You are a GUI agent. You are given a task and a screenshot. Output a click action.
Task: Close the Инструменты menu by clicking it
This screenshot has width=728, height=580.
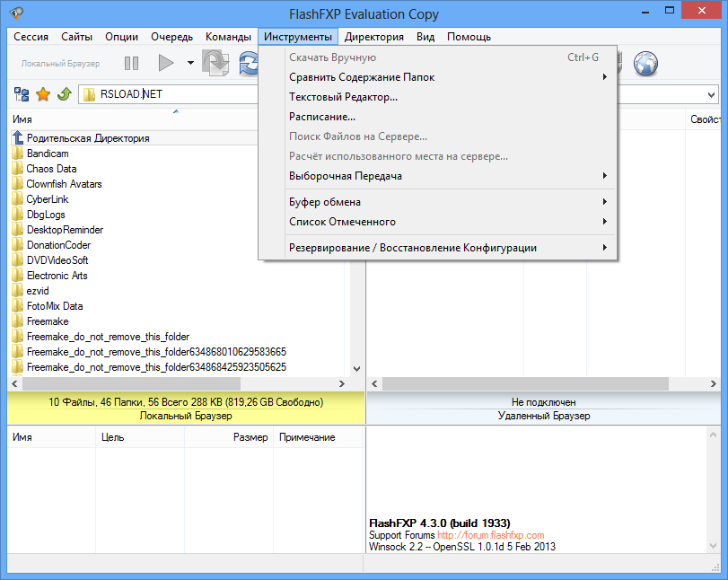pyautogui.click(x=298, y=37)
